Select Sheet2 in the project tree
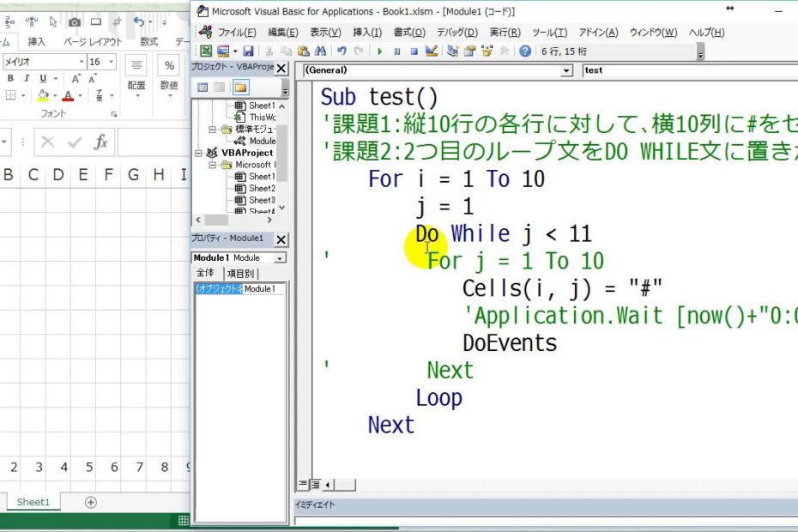Screen dimensions: 798x532 coord(261,188)
